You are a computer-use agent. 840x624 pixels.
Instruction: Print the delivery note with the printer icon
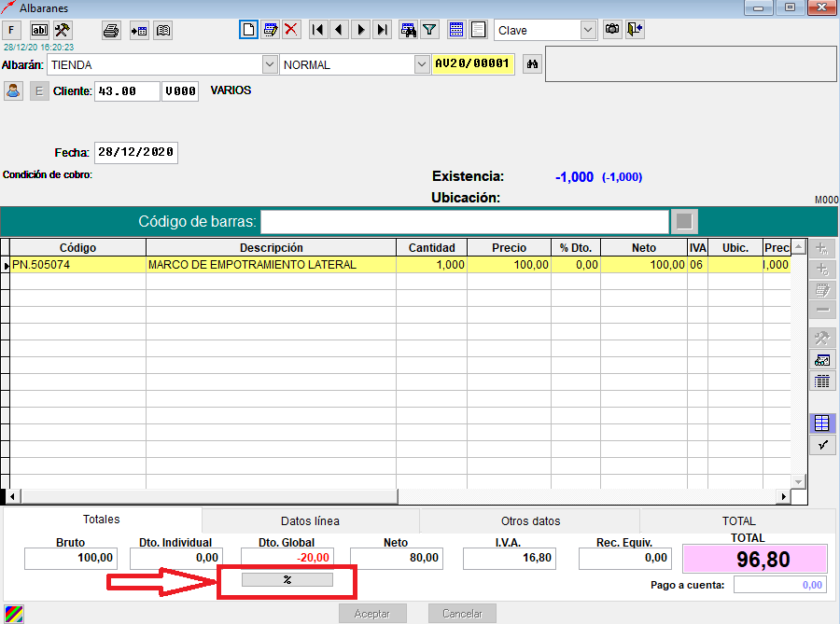(111, 31)
